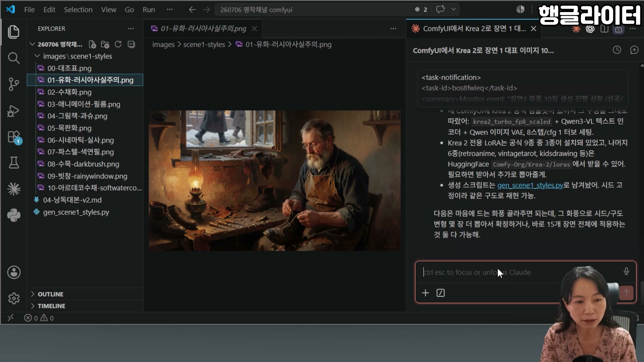This screenshot has height=362, width=644.
Task: Open the past conversations clock icon
Action: tap(617, 50)
